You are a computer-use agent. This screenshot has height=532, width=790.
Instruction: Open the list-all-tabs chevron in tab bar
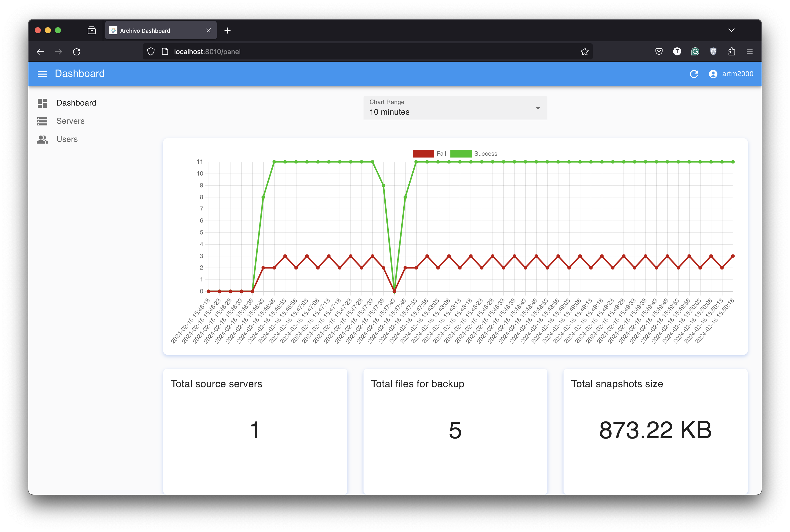click(x=731, y=30)
